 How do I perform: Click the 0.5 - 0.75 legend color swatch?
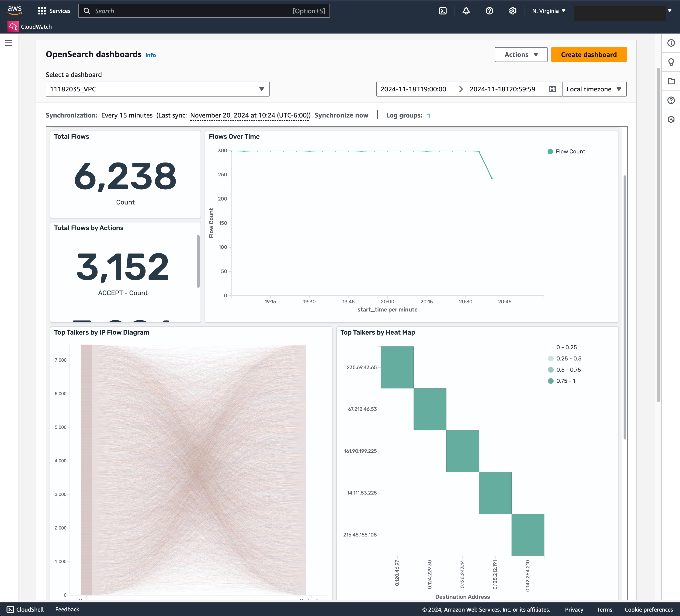(x=551, y=370)
